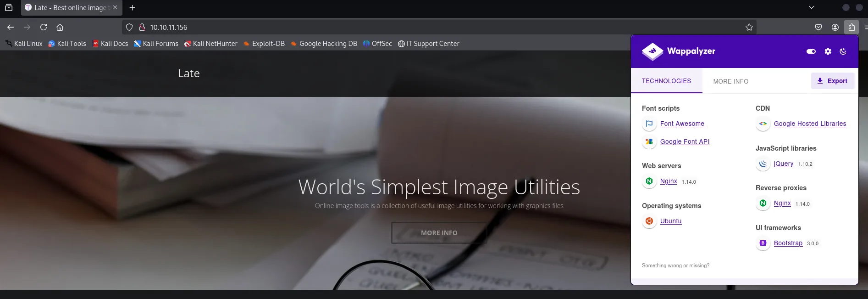Open the Firefox account icon
Viewport: 868px width, 299px height.
pyautogui.click(x=835, y=27)
